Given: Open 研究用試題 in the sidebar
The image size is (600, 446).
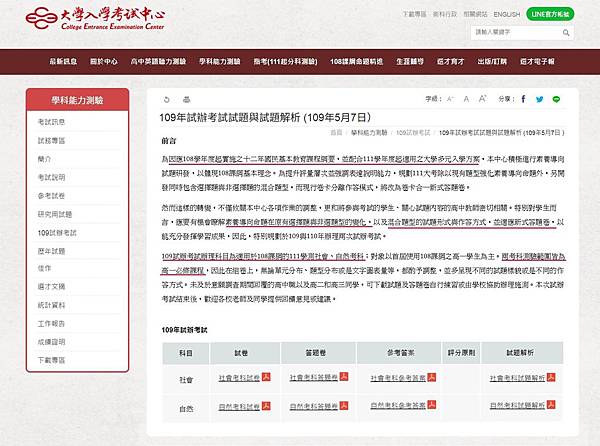Looking at the screenshot, I should [x=55, y=214].
